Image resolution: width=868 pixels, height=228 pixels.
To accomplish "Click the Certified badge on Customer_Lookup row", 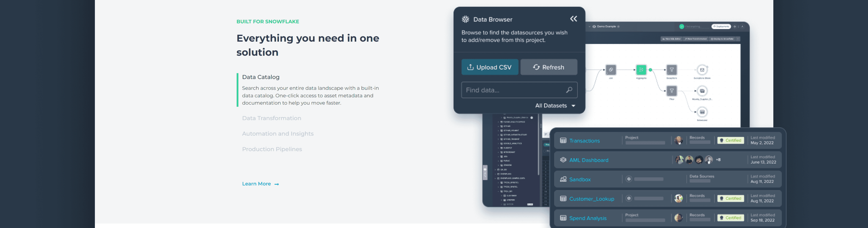I will click(730, 199).
